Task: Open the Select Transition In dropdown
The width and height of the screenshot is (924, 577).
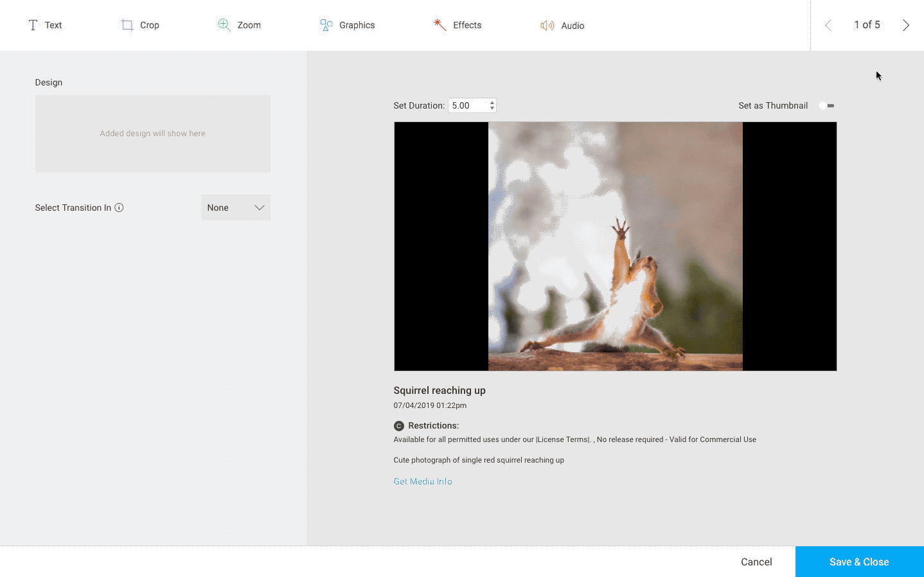Action: tap(236, 208)
